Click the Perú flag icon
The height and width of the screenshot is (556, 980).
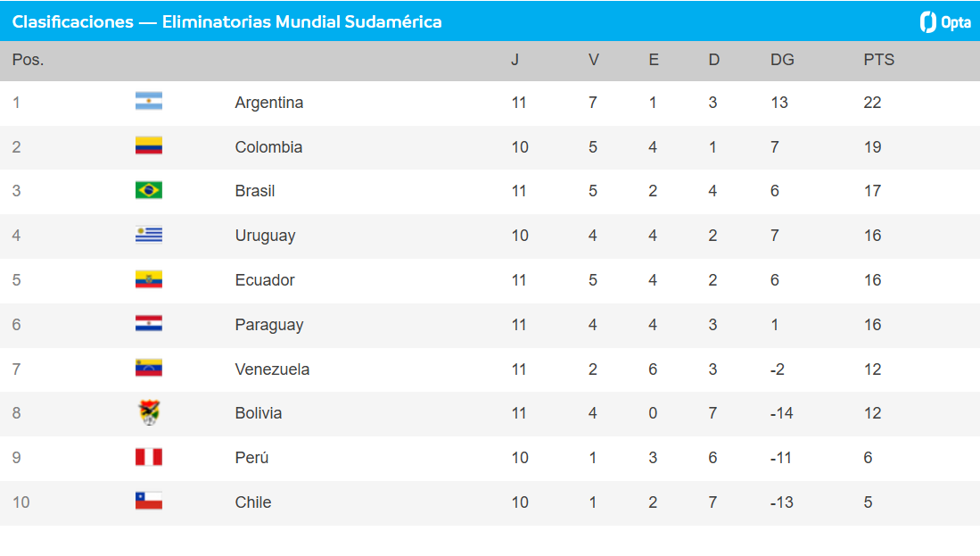point(149,457)
